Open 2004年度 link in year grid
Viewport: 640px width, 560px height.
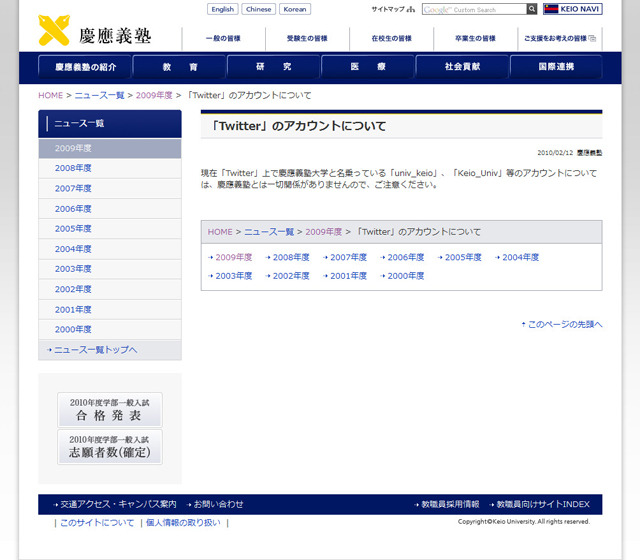pyautogui.click(x=520, y=258)
